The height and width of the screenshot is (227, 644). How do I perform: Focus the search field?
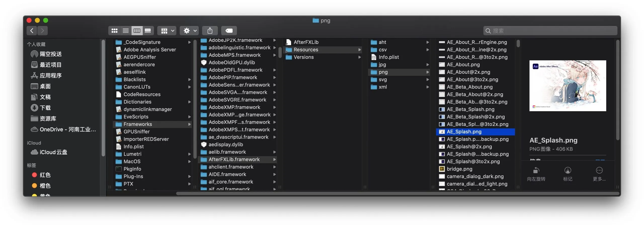[550, 31]
